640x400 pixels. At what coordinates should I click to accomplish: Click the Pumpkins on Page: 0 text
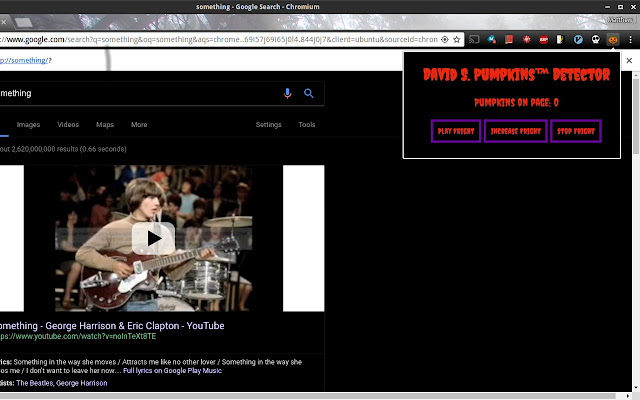(x=516, y=102)
